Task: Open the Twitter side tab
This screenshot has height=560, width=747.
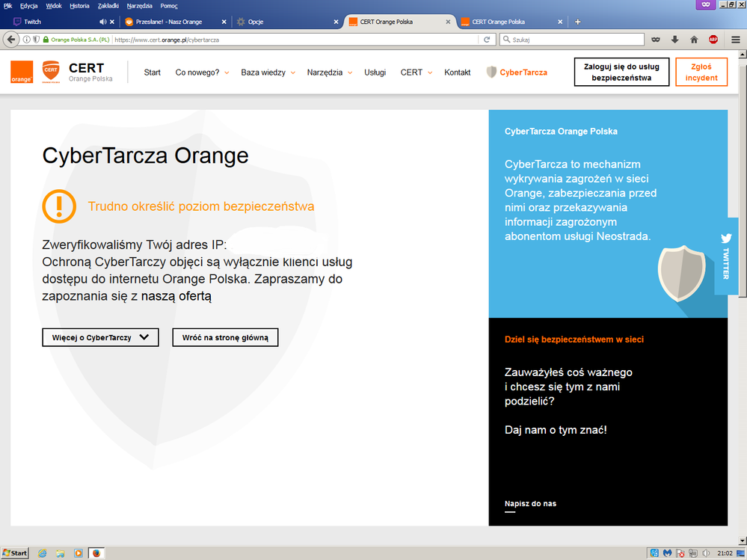Action: click(725, 256)
